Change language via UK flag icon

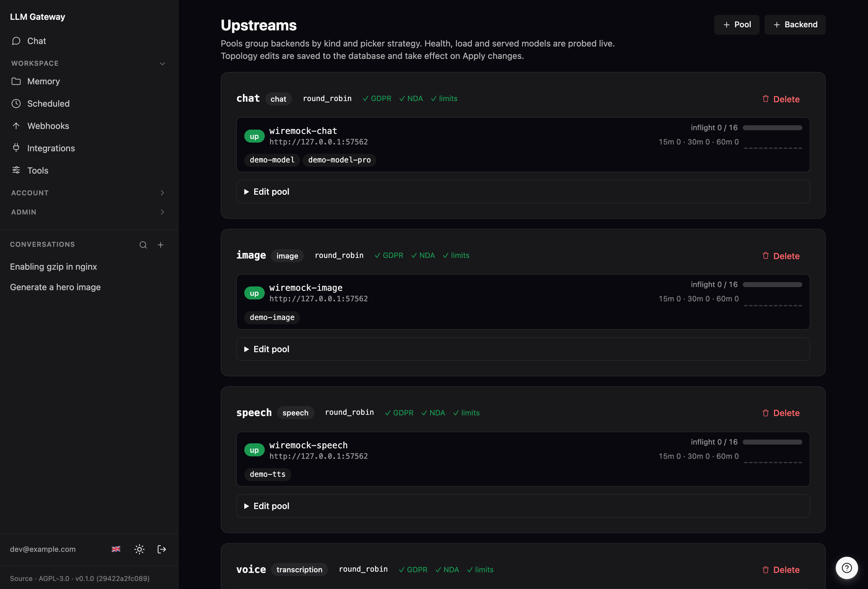pyautogui.click(x=116, y=549)
